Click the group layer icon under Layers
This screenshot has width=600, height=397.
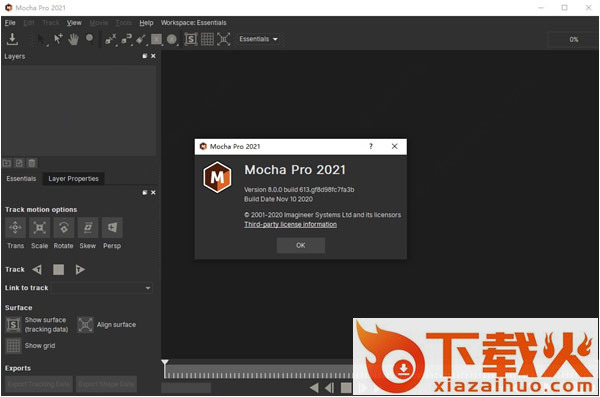[7, 163]
